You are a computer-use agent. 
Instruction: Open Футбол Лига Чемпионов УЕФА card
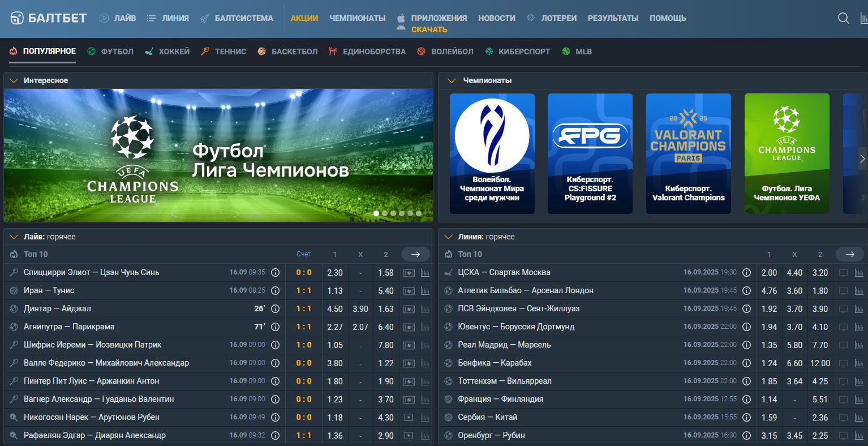[787, 153]
